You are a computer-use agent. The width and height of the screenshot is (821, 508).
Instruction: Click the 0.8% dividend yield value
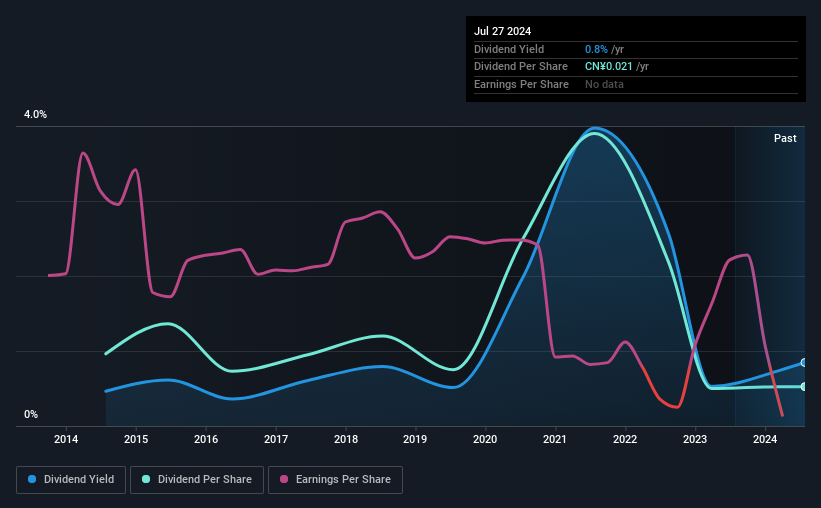tap(596, 49)
